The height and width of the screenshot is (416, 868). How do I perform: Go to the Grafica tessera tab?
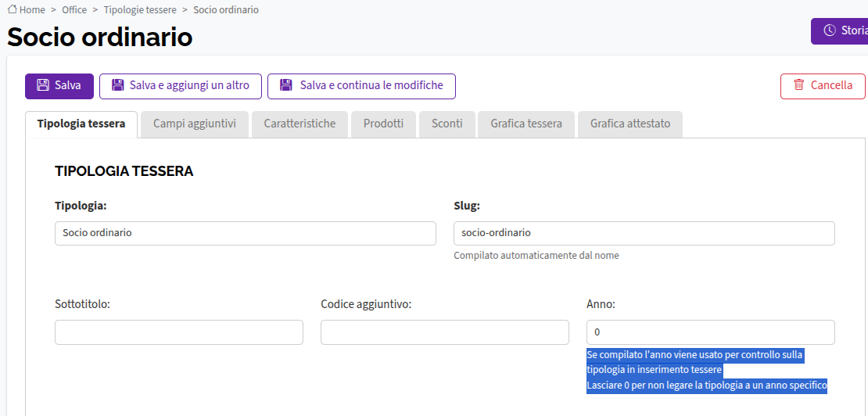coord(526,124)
